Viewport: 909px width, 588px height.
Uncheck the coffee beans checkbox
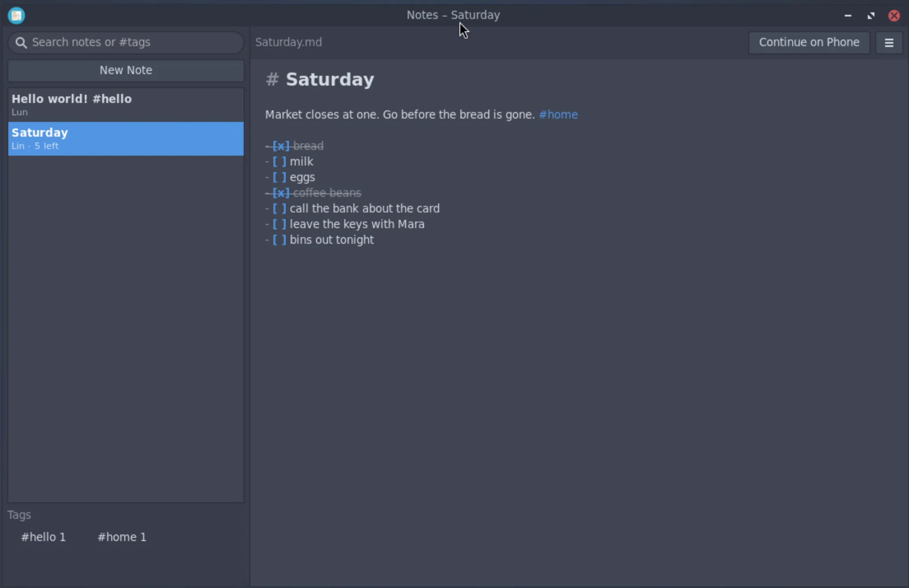click(x=281, y=193)
